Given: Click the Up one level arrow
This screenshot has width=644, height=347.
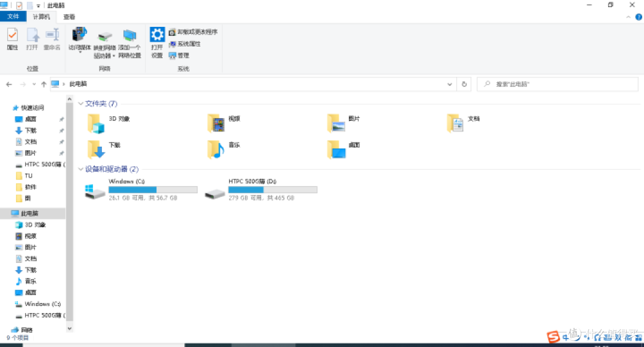Looking at the screenshot, I should coord(44,84).
